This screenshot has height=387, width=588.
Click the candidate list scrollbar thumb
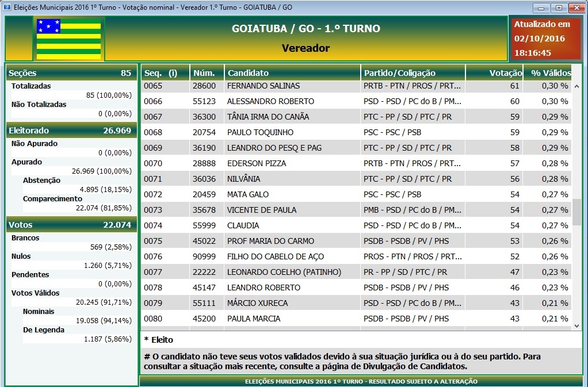tap(576, 212)
